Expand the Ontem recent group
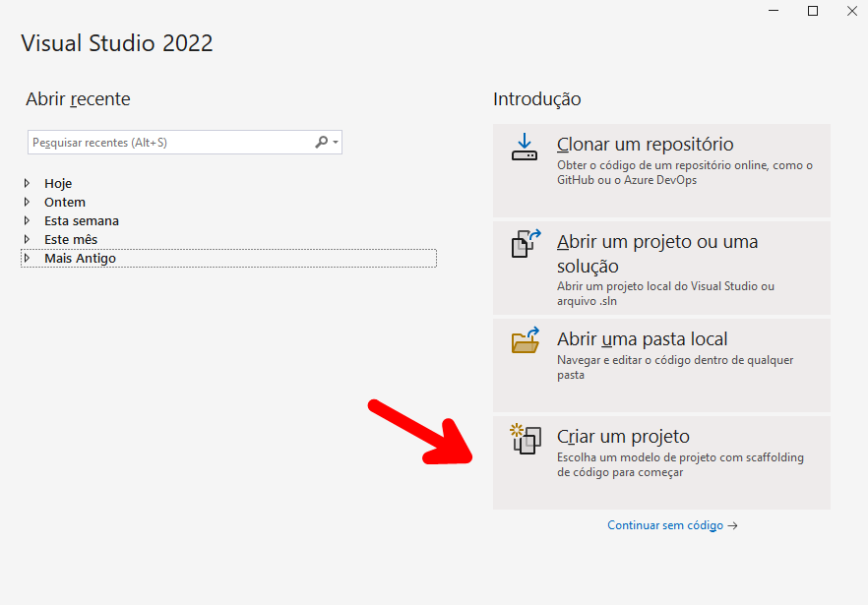This screenshot has width=868, height=605. (27, 202)
